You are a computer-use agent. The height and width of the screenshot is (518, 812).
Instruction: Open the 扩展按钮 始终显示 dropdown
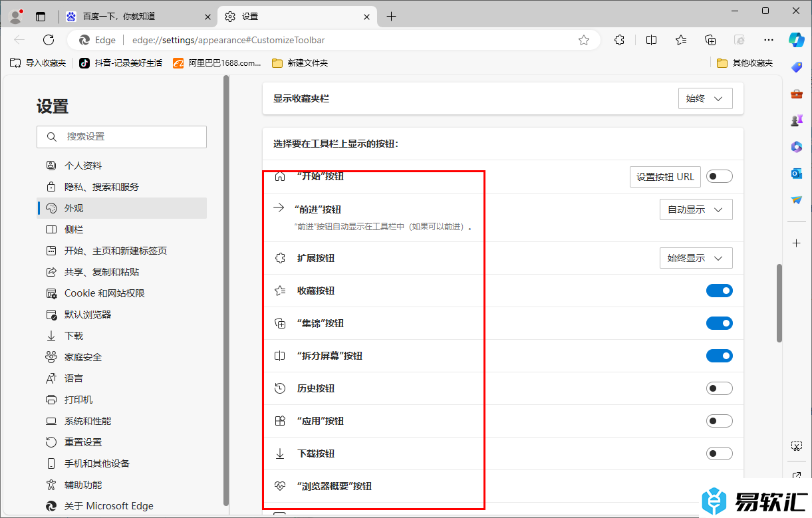(696, 258)
